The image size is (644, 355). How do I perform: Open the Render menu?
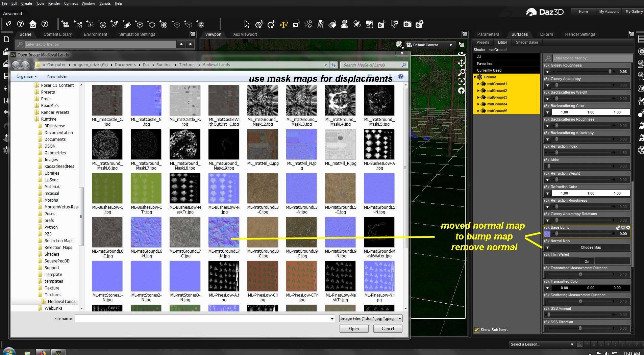pyautogui.click(x=54, y=3)
